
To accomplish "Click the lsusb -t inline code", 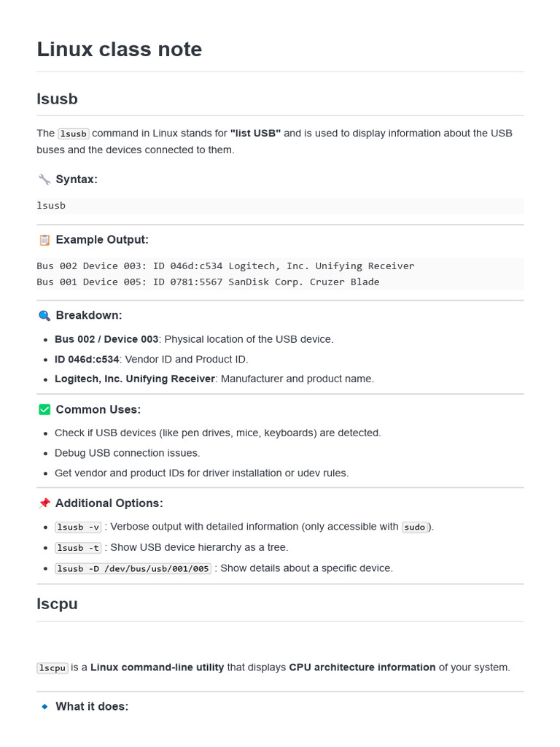I will pyautogui.click(x=78, y=548).
